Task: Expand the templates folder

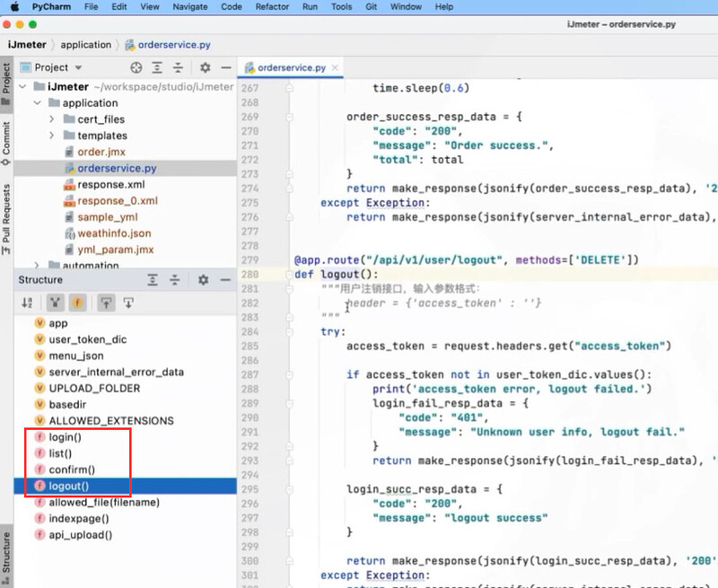Action: pyautogui.click(x=52, y=136)
